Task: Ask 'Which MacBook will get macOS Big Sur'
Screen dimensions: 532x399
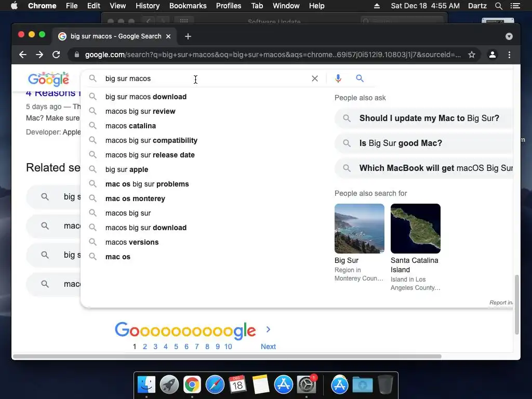Action: 423,168
